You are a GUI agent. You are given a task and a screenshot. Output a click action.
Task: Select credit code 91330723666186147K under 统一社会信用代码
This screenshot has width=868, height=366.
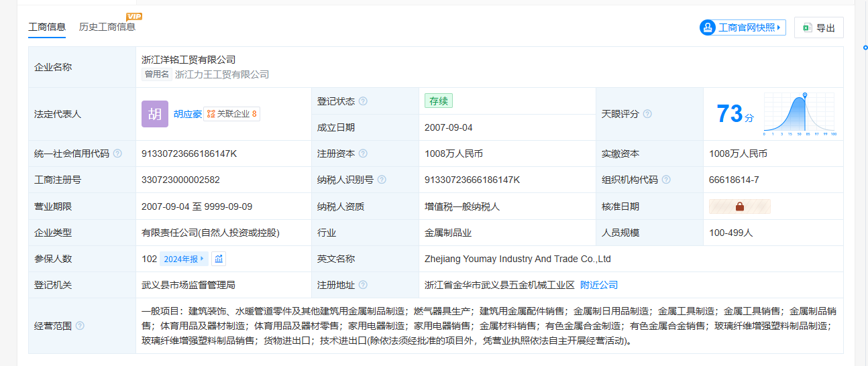[189, 154]
